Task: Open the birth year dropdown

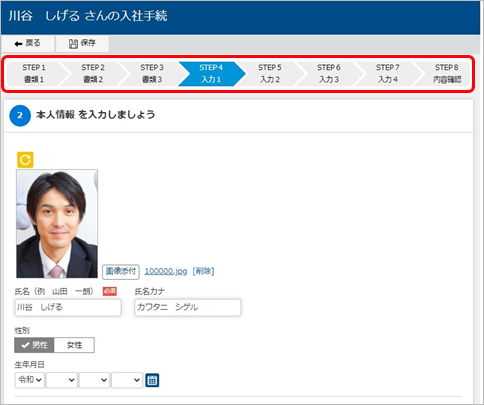Action: (62, 380)
